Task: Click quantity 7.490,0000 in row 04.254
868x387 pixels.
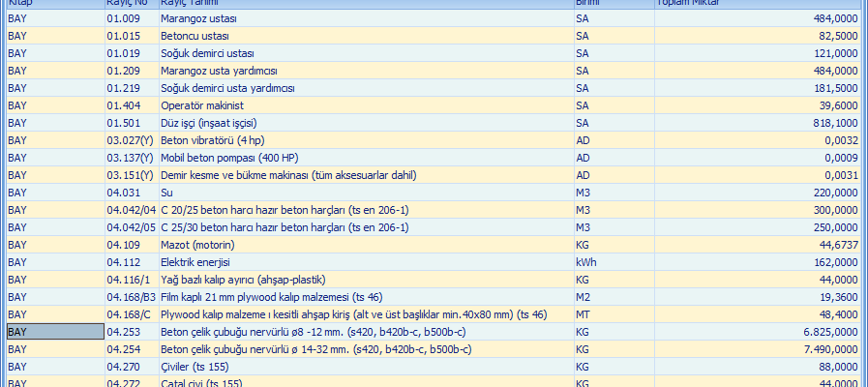Action: [823, 349]
